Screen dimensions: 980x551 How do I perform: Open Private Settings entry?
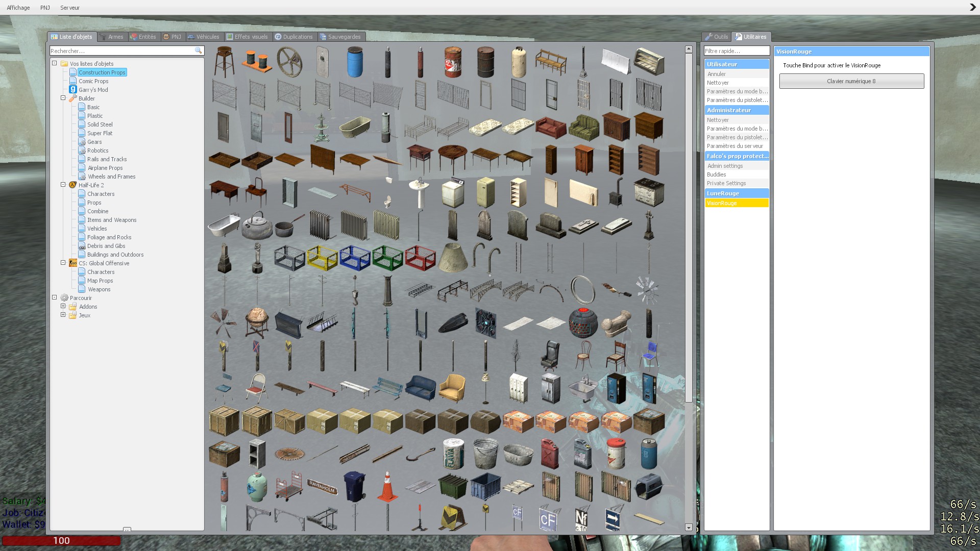pyautogui.click(x=737, y=183)
